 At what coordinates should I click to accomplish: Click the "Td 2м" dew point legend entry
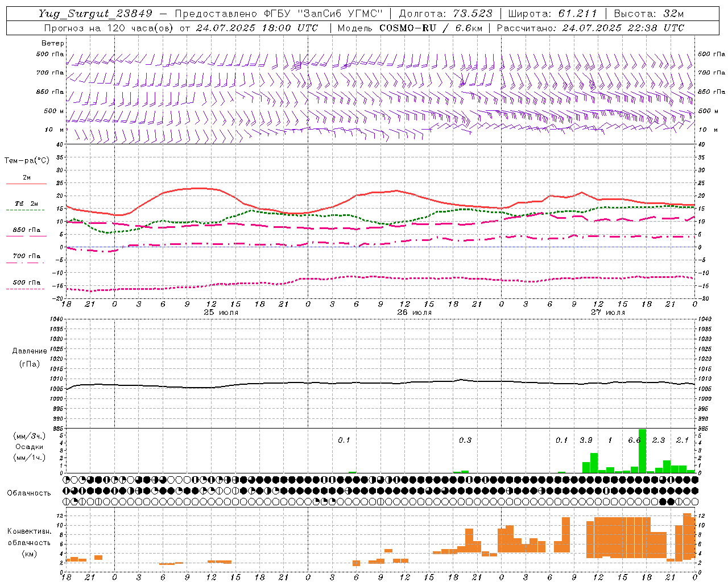[x=27, y=203]
